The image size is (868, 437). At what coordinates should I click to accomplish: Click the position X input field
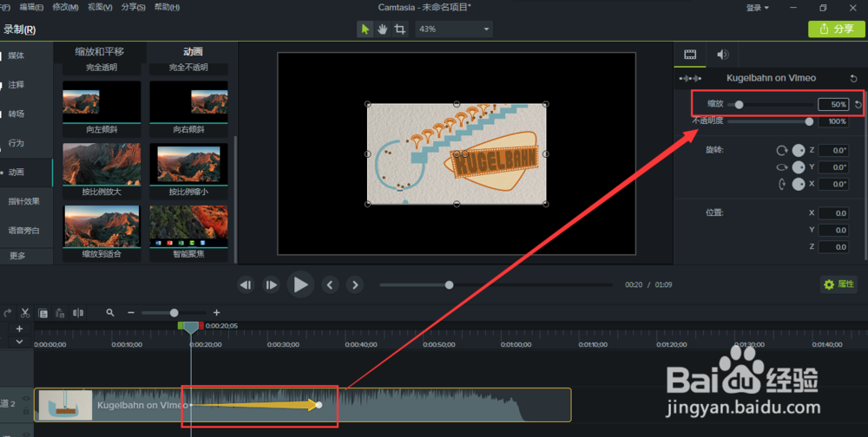coord(833,213)
